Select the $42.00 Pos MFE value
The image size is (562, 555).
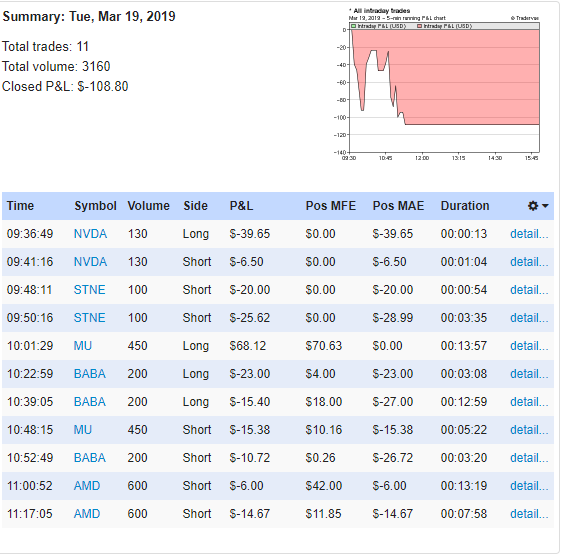tap(324, 485)
